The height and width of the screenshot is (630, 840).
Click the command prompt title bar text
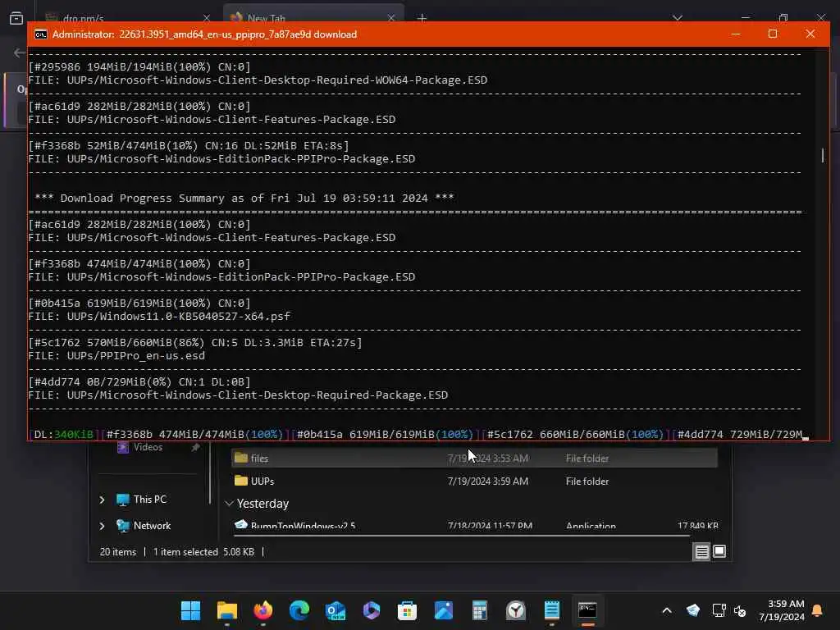pos(204,34)
